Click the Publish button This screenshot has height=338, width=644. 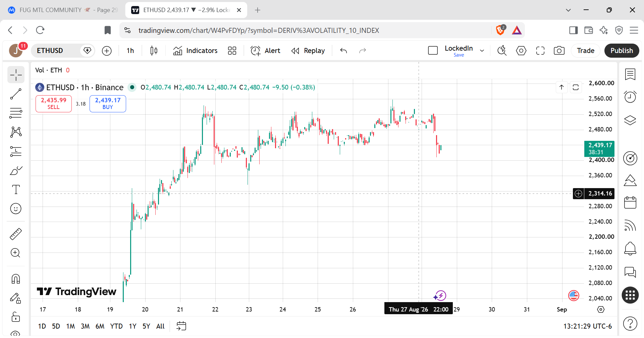622,51
